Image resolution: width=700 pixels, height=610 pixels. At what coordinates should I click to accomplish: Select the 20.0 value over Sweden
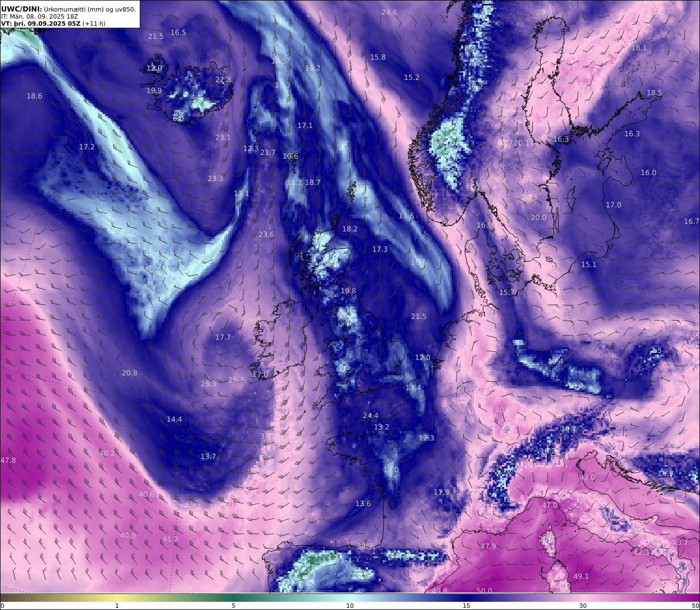point(539,217)
